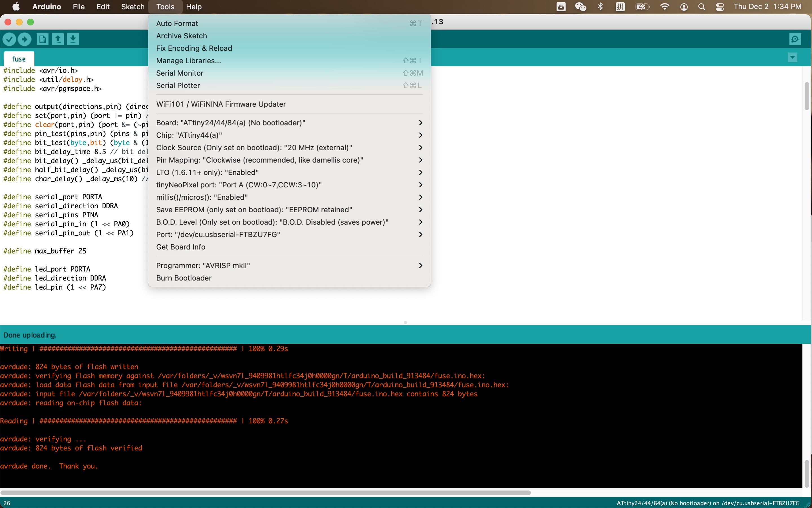Open WiFi101 / WiFiNINA Firmware Updater
Image resolution: width=812 pixels, height=508 pixels.
[289, 104]
